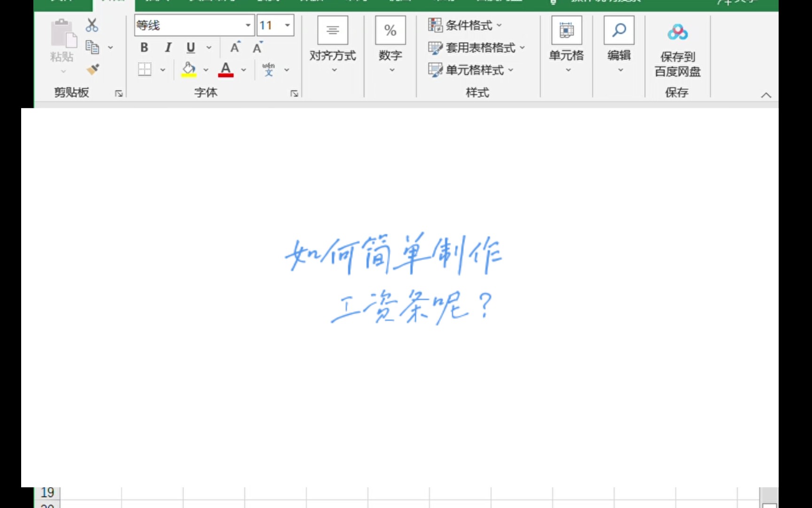Open the phonetic guide dropdown arrow
Screen dimensions: 812x508
tap(287, 70)
